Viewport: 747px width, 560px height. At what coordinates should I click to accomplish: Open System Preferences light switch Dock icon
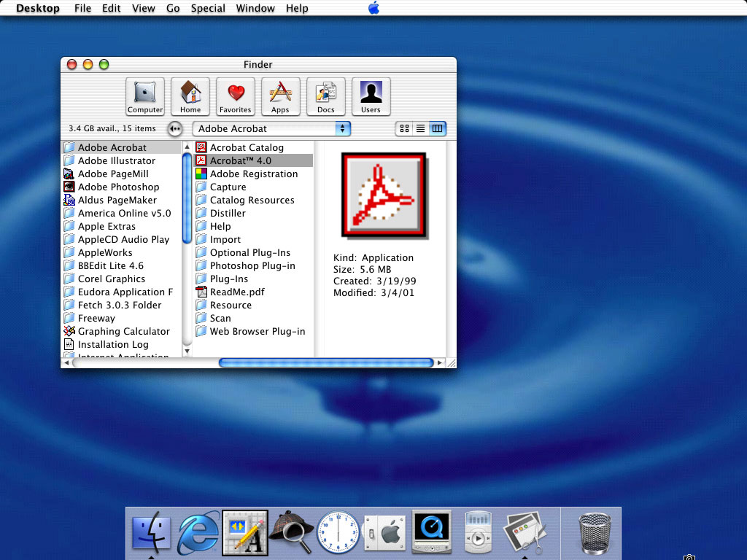pyautogui.click(x=385, y=533)
